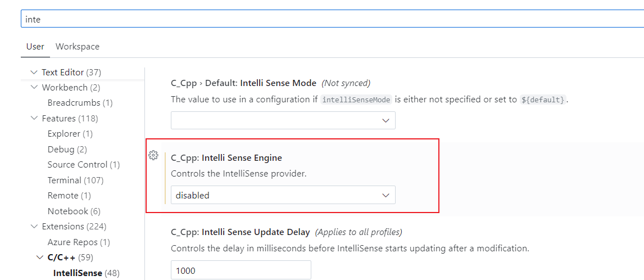Select Source Control settings category
644x280 pixels.
point(83,165)
